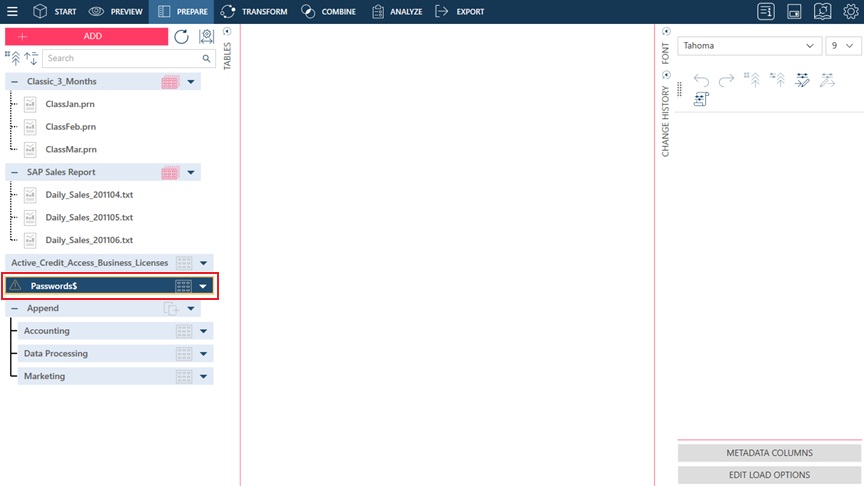Click Data Processing grid icon
Image resolution: width=864 pixels, height=486 pixels.
tap(183, 353)
